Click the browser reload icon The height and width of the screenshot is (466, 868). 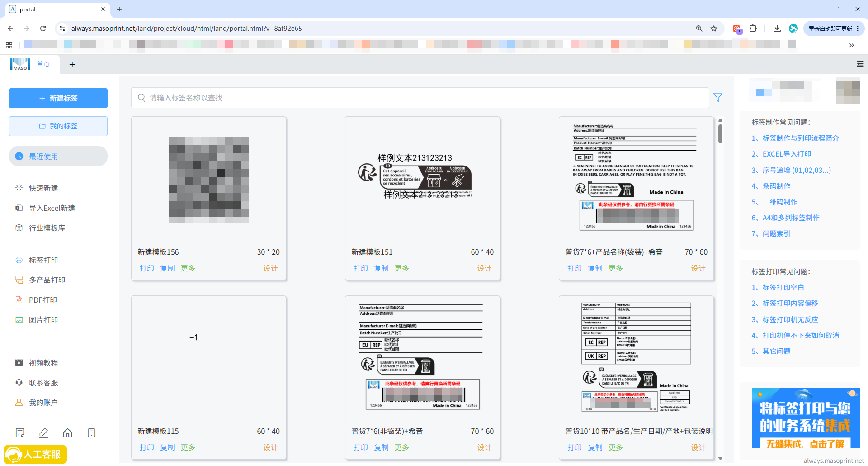[x=43, y=28]
